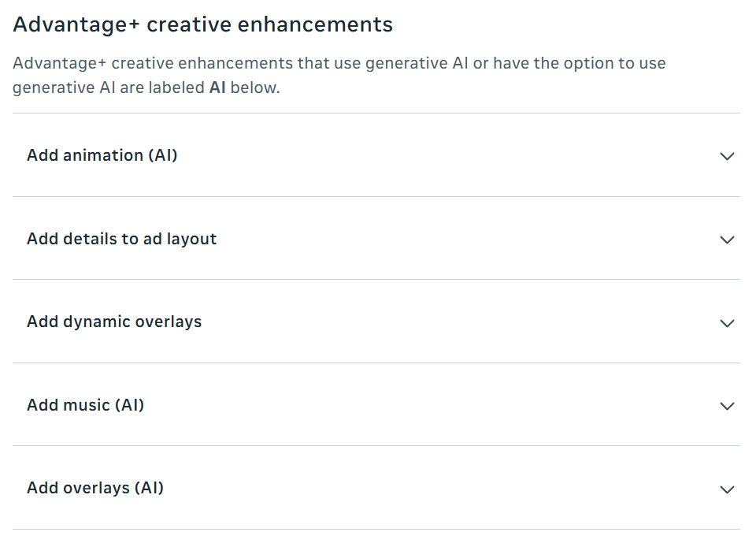Click the chevron icon for Add music (AI)
Image resolution: width=756 pixels, height=543 pixels.
(x=727, y=406)
